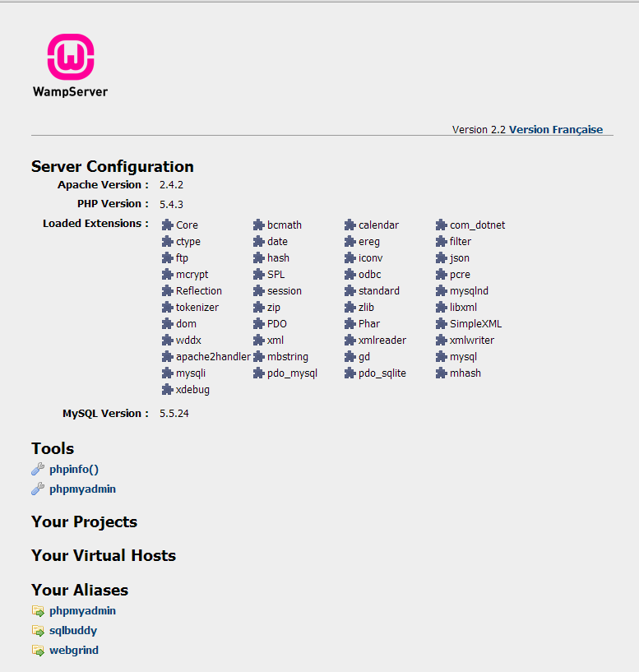The width and height of the screenshot is (639, 672).
Task: Click the folder icon beside sqlbuddy
Action: point(38,630)
